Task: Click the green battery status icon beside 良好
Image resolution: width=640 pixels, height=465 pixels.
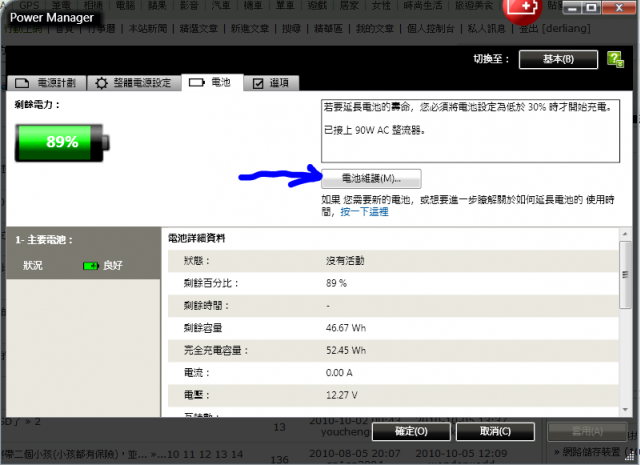Action: coord(91,266)
